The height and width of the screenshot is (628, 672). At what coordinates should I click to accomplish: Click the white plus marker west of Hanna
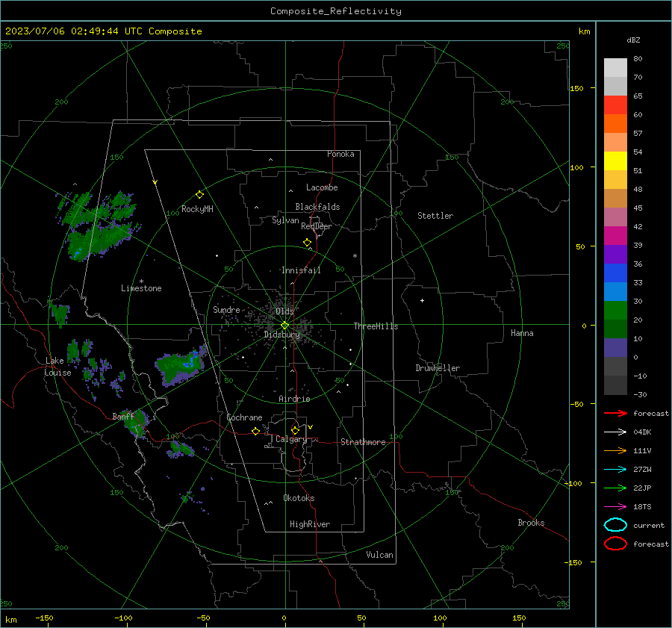pos(422,300)
